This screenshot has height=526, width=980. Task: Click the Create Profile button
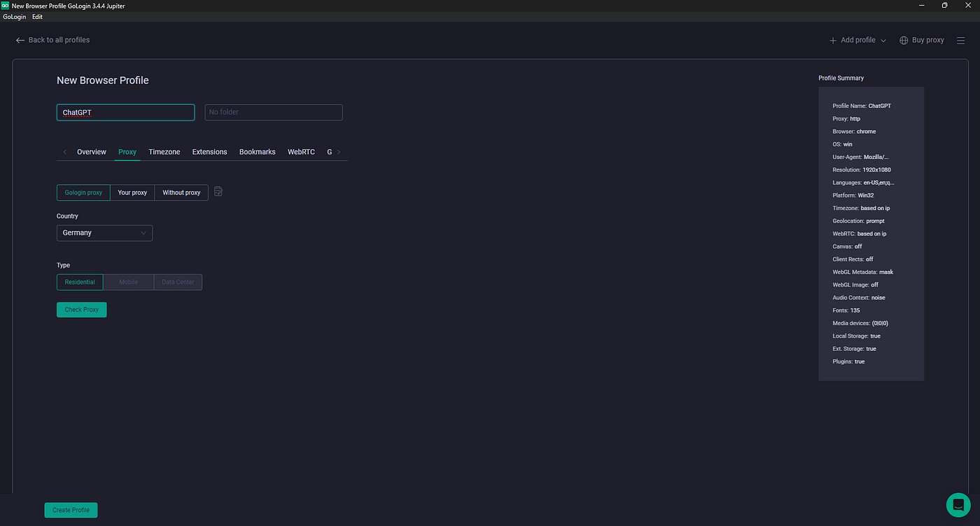coord(71,510)
